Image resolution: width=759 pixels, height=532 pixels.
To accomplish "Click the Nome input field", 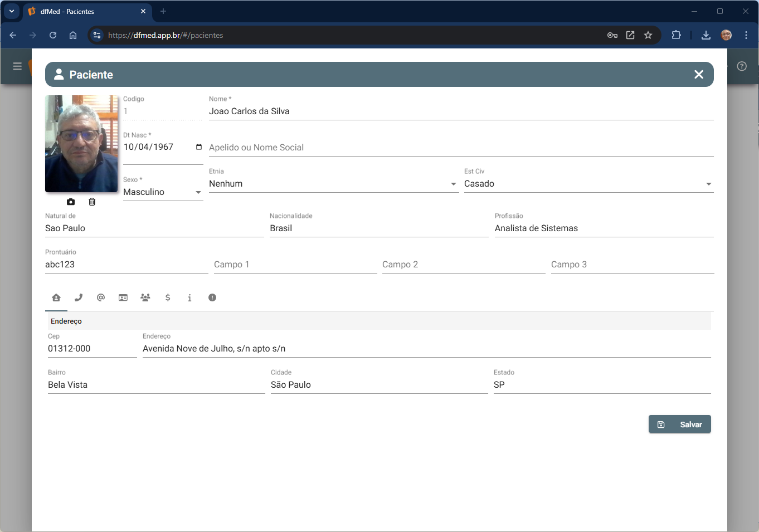I will (x=461, y=111).
